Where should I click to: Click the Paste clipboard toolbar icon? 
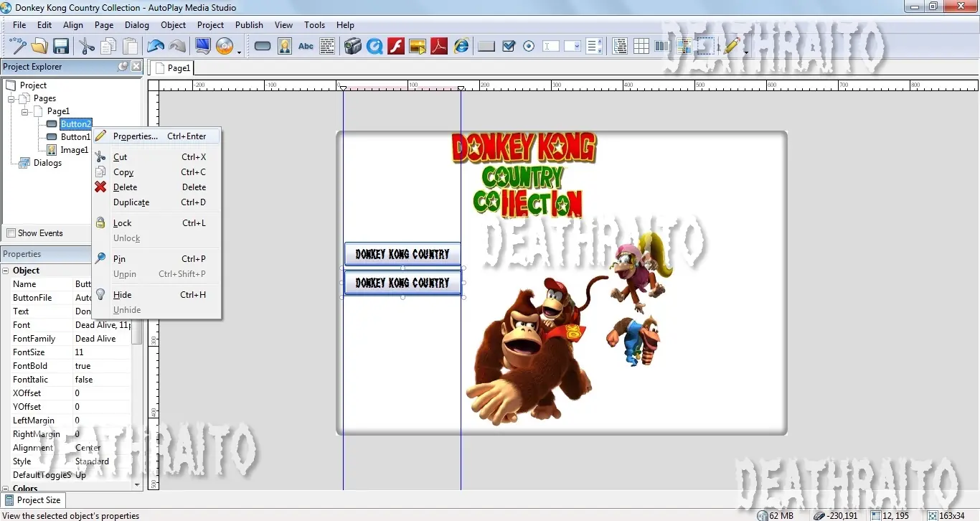pyautogui.click(x=131, y=47)
